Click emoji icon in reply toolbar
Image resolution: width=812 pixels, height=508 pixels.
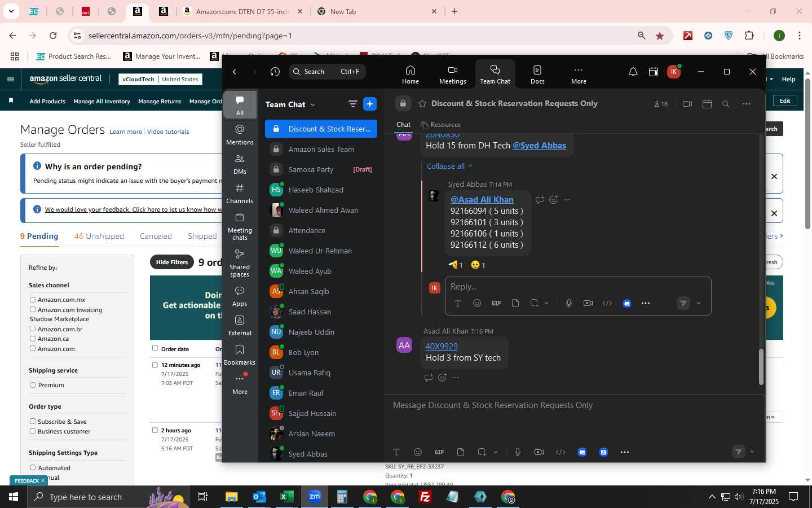coord(477,303)
